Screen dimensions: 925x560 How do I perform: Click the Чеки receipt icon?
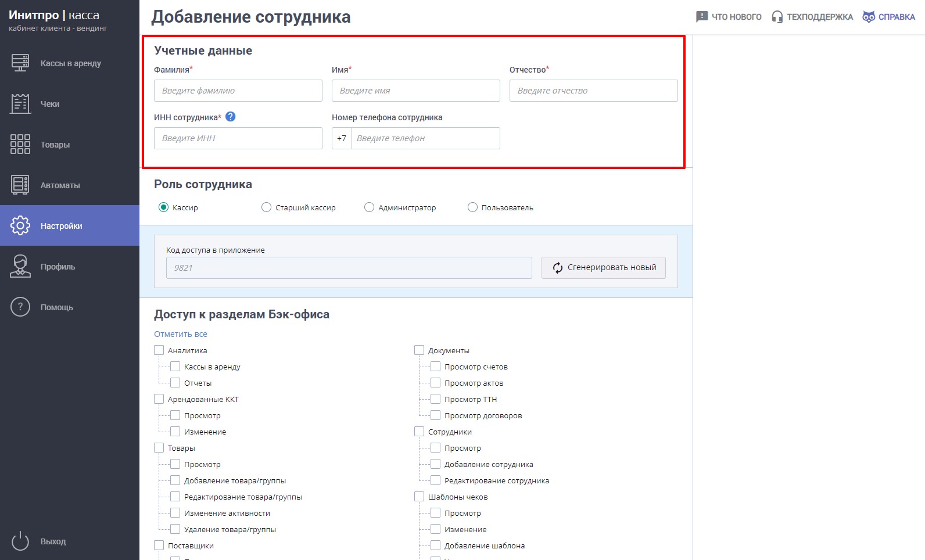pyautogui.click(x=20, y=103)
